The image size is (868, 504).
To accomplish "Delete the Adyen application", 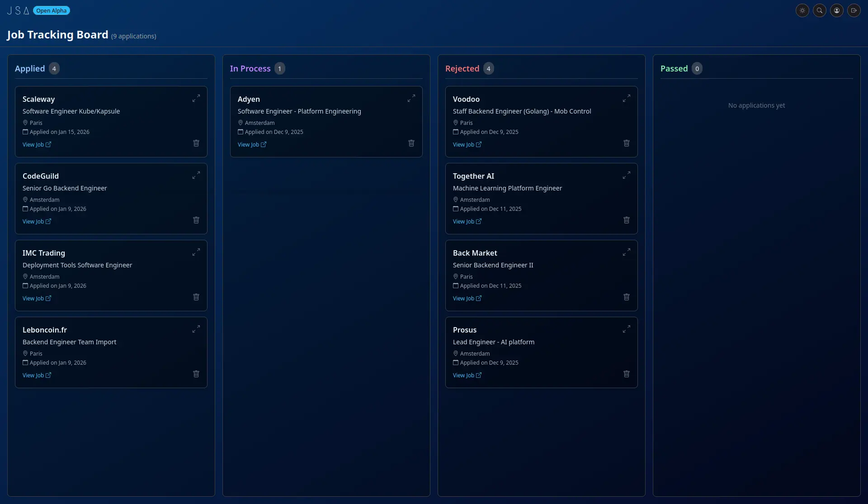I will [411, 143].
